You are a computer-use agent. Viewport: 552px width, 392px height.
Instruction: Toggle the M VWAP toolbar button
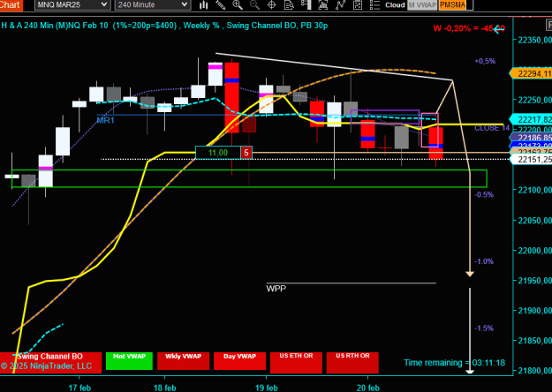(422, 5)
